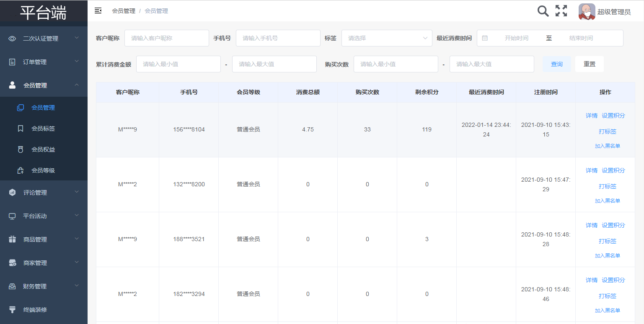Toggle fullscreen mode icon
The width and height of the screenshot is (644, 324).
tap(561, 11)
